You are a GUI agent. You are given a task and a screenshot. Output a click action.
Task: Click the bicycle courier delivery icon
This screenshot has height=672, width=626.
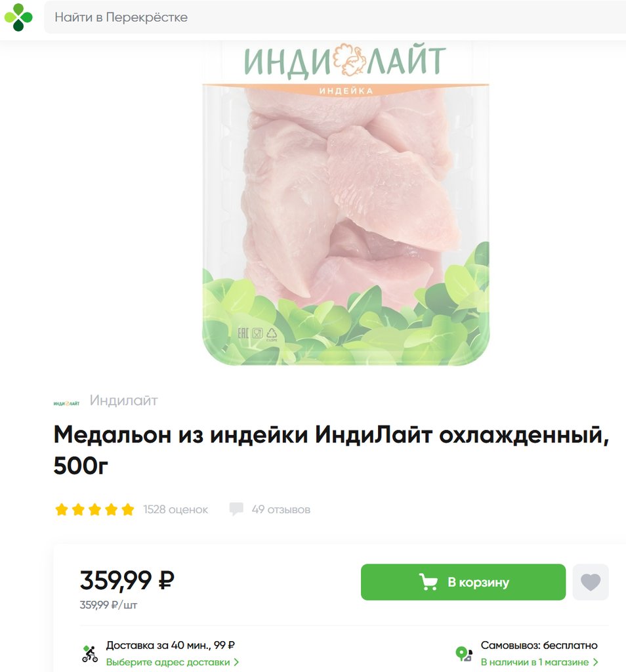tap(90, 654)
